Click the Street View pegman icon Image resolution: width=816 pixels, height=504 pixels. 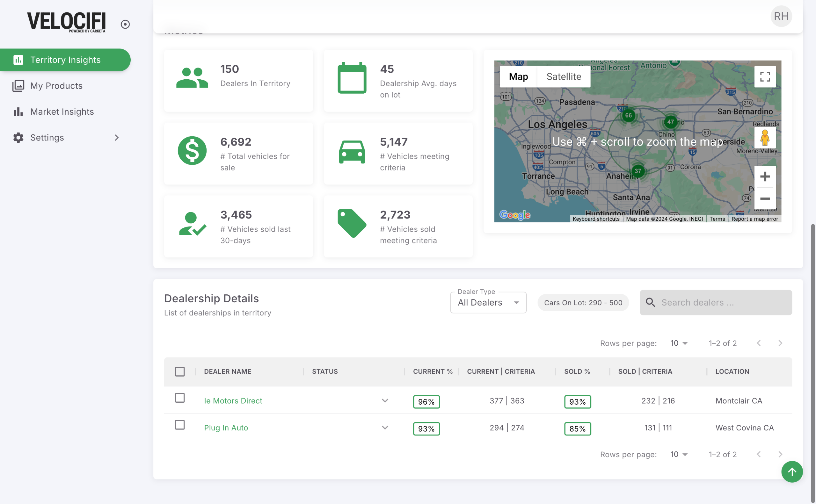pos(765,138)
